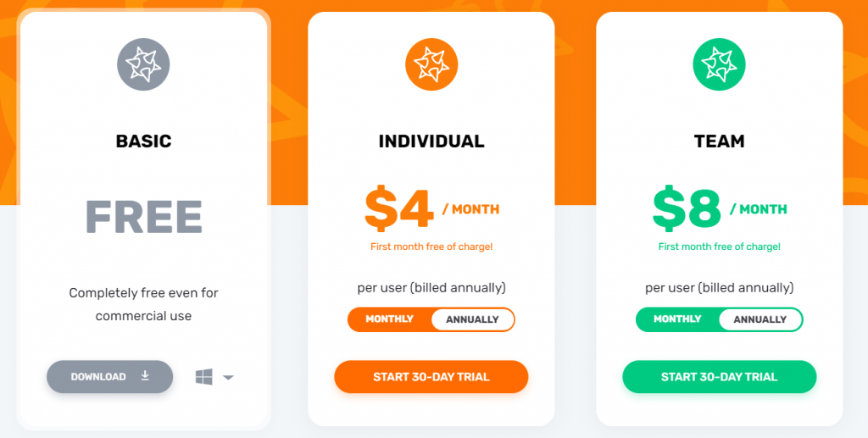Click the green $8 price text
Image resolution: width=868 pixels, height=438 pixels.
[687, 209]
